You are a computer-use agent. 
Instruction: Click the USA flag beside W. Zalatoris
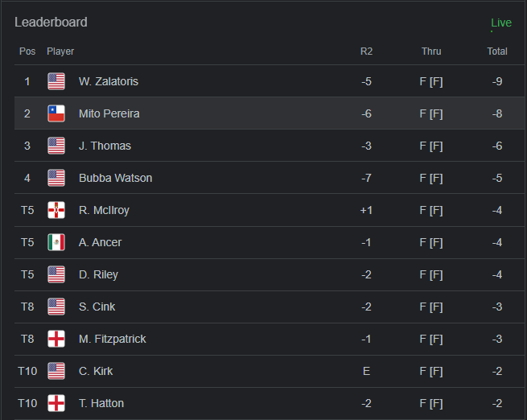(56, 81)
